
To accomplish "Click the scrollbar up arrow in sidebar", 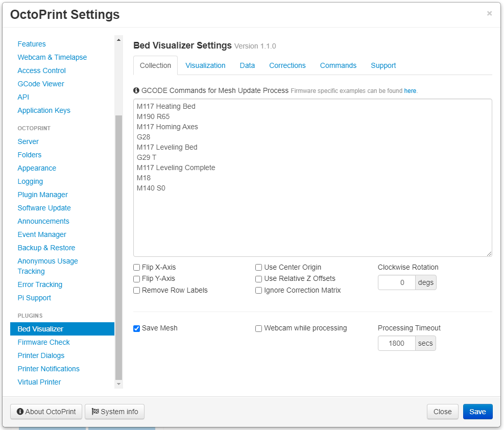I will tap(118, 40).
